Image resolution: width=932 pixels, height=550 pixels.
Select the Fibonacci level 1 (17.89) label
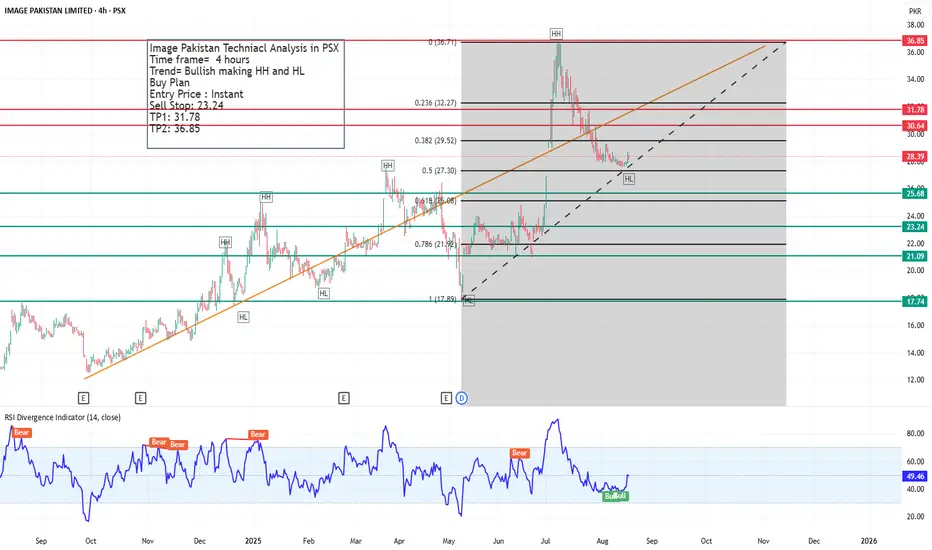[x=442, y=299]
